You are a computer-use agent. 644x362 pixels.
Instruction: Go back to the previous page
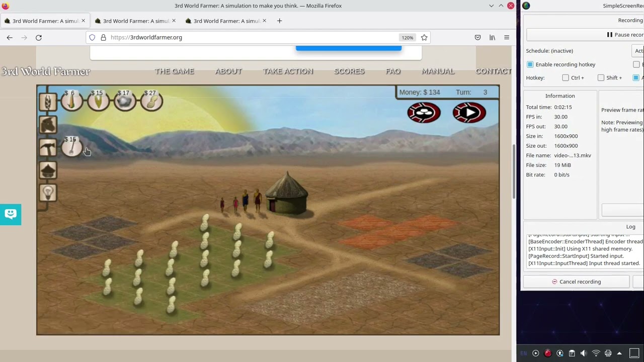pyautogui.click(x=10, y=37)
